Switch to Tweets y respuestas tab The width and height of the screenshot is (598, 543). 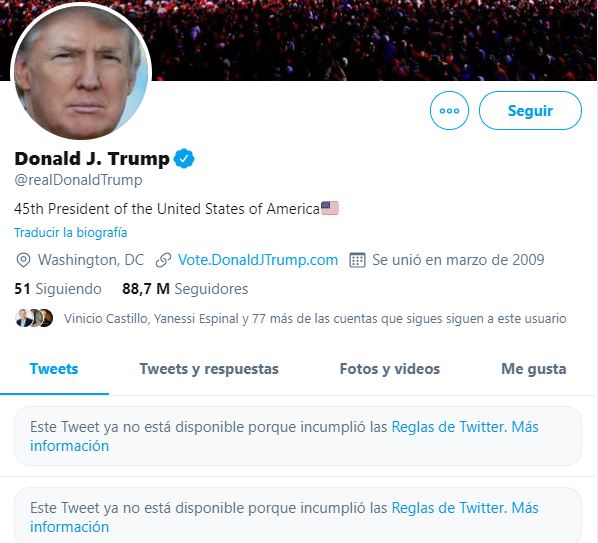(209, 369)
